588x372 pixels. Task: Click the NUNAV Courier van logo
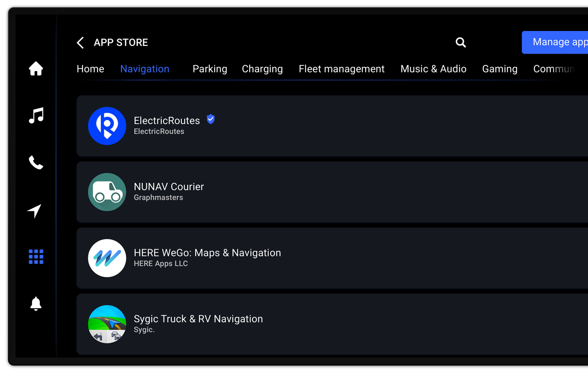click(107, 192)
